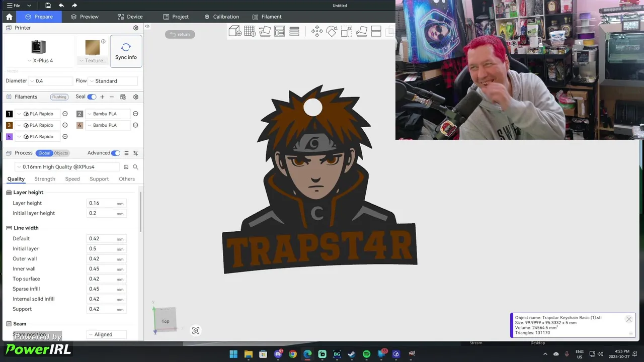Open the X-Plus 4 printer dropdown
The image size is (644, 362).
[x=40, y=60]
